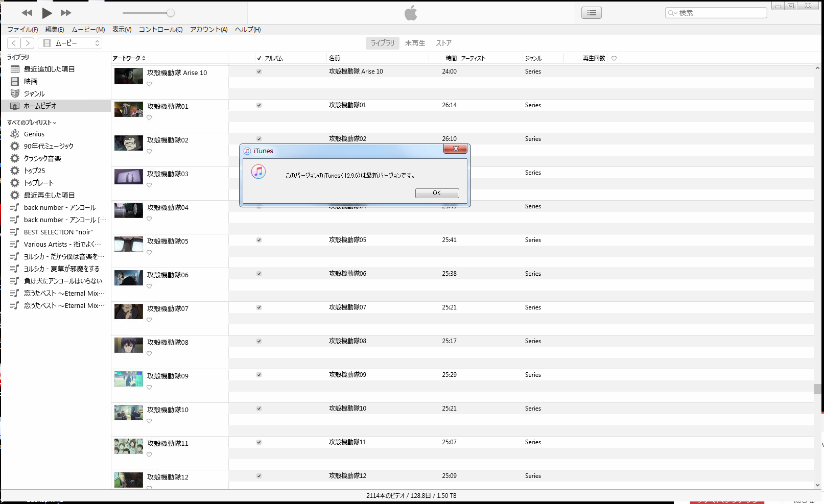Close the iTunes version dialog

tap(455, 149)
